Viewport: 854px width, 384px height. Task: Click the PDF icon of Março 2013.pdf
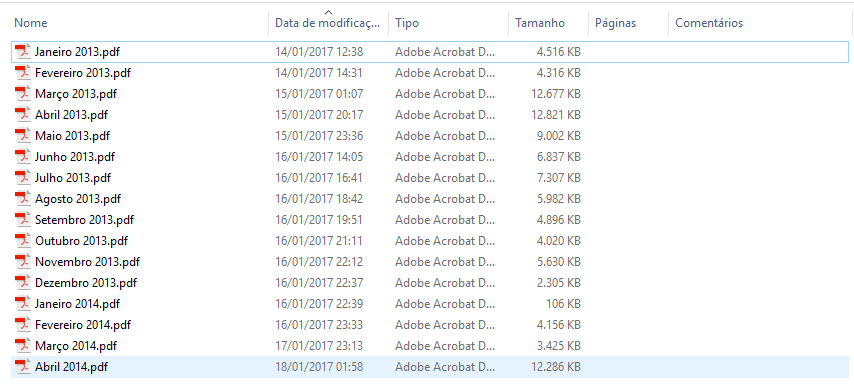[22, 94]
